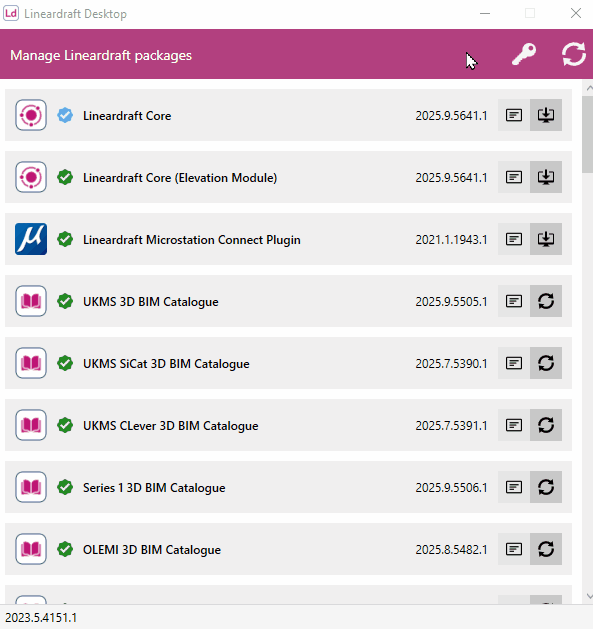This screenshot has width=593, height=629.
Task: Install Lineardraft Core (Elevation Module)
Action: pos(546,177)
